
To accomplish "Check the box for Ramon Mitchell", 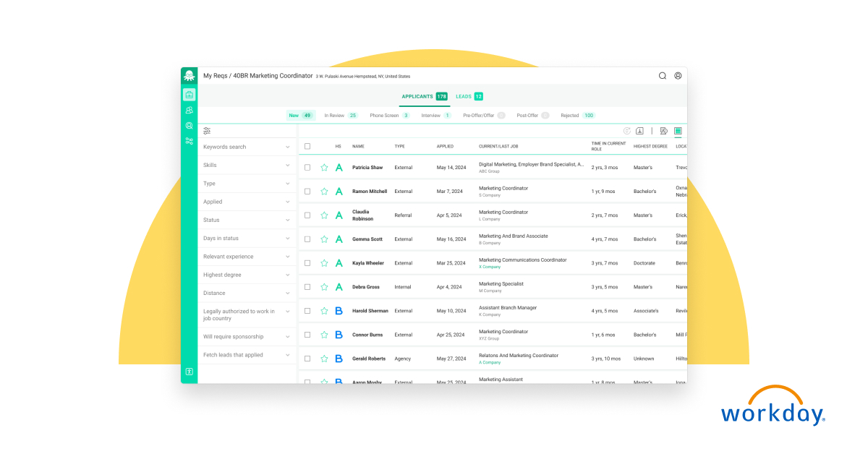I will click(x=307, y=192).
